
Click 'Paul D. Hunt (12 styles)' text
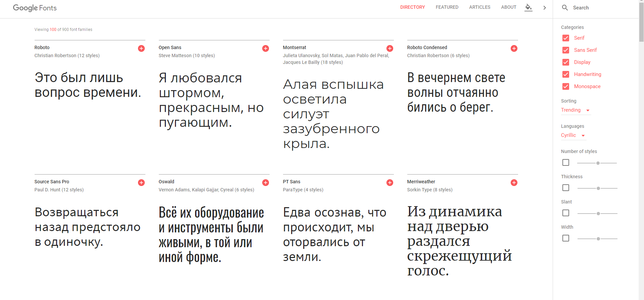coord(59,190)
